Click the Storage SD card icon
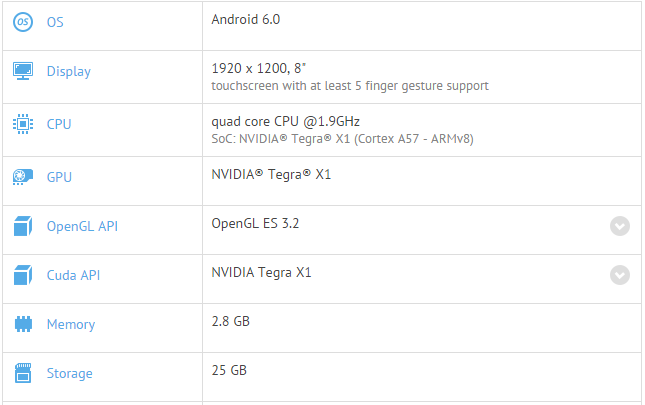 (x=23, y=374)
